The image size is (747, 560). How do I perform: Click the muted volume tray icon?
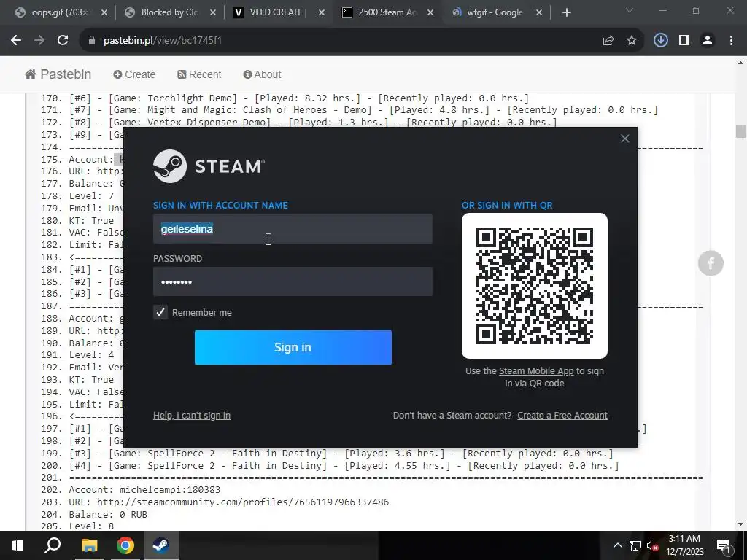pyautogui.click(x=653, y=545)
